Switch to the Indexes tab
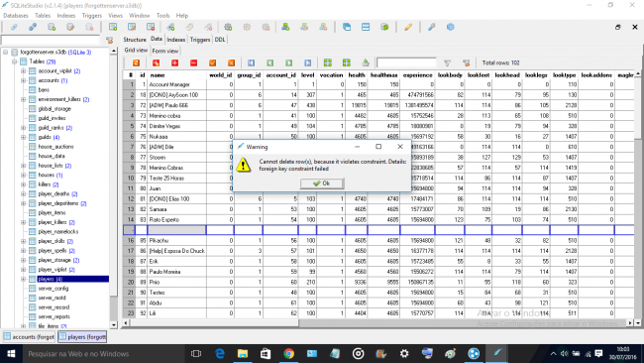644x363 pixels. tap(175, 40)
